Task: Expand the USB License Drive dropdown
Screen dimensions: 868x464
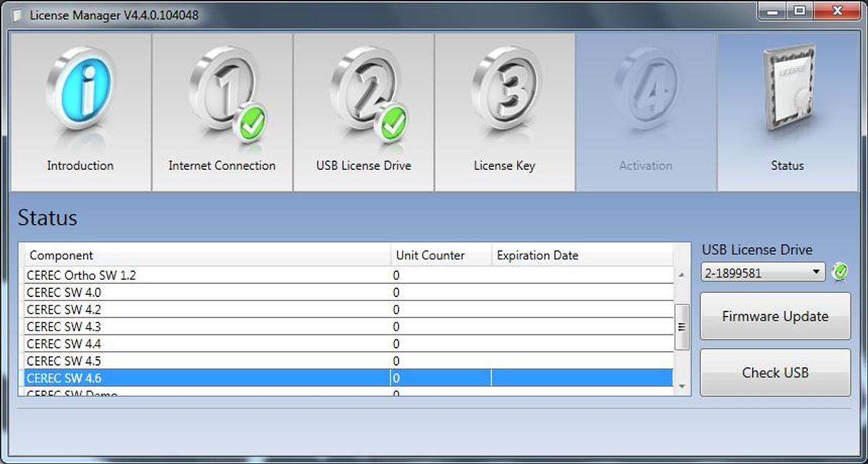Action: (x=816, y=272)
